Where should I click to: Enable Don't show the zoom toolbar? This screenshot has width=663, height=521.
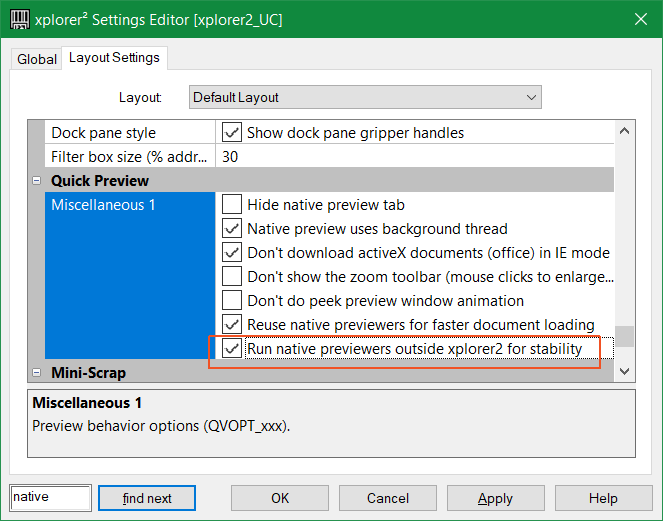click(x=232, y=277)
